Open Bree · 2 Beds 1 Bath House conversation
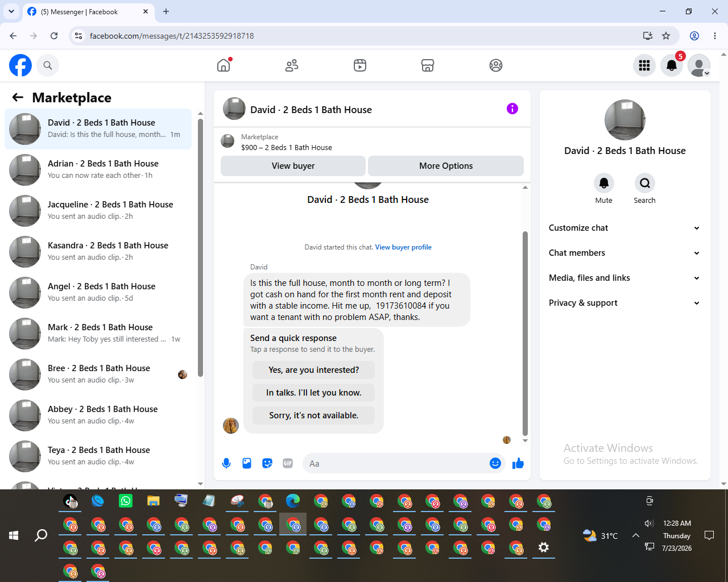 [x=98, y=375]
